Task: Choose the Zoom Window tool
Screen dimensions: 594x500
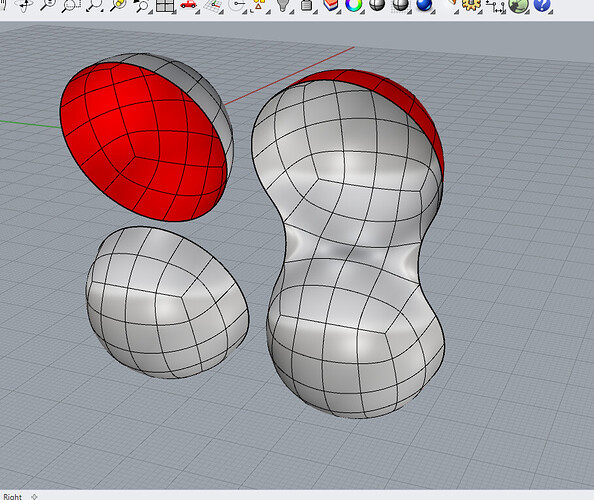Action: [x=71, y=5]
